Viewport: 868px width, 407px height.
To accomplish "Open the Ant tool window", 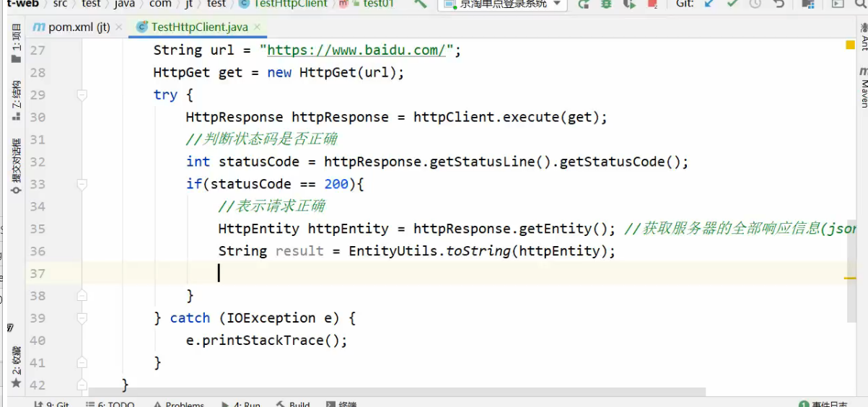I will [x=862, y=36].
